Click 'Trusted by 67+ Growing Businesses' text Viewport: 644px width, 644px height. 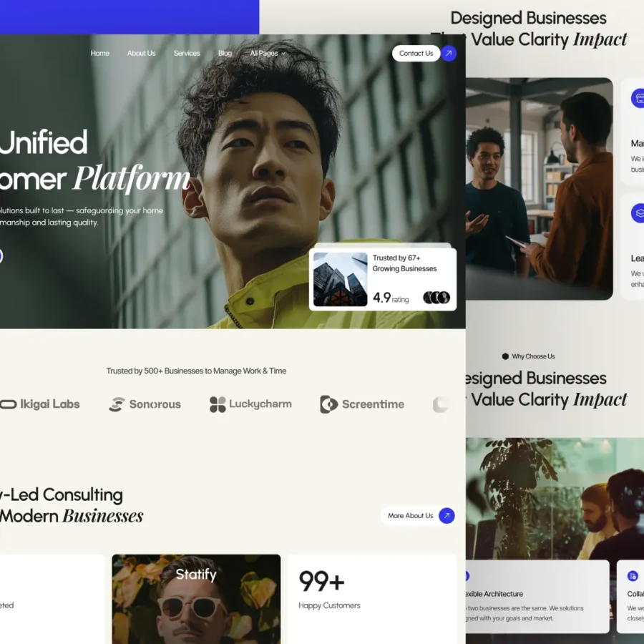[x=404, y=263]
